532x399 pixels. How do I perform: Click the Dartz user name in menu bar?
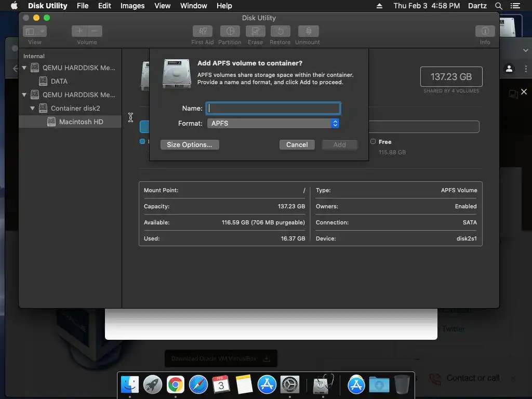477,6
